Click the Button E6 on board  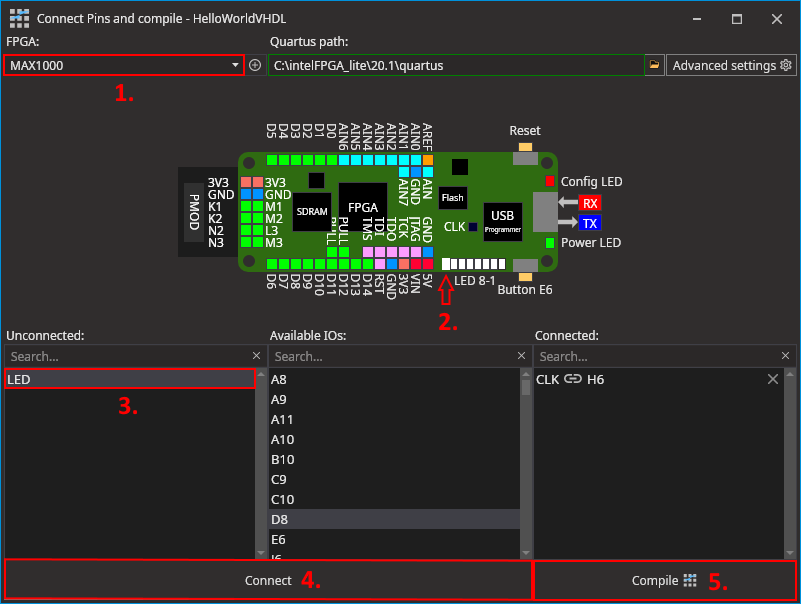[525, 277]
